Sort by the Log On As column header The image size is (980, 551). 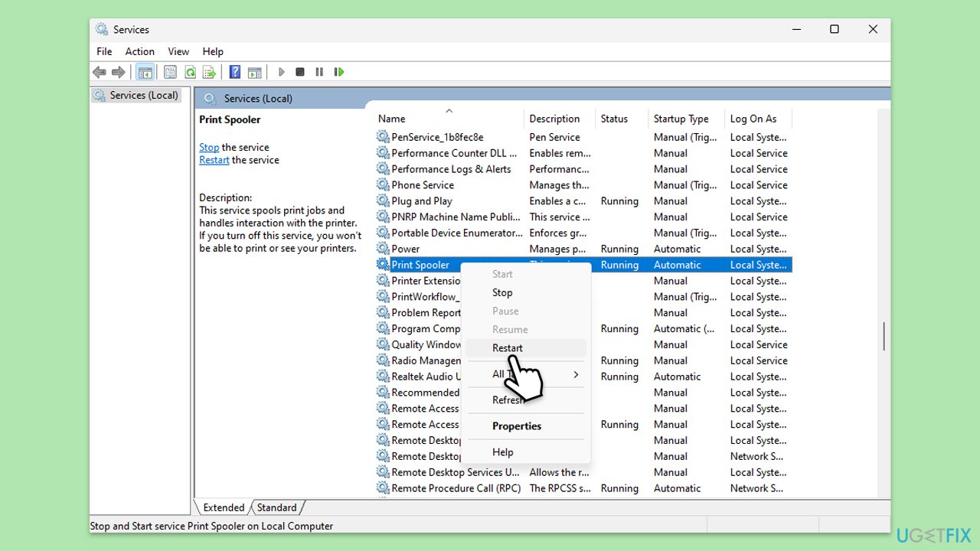click(x=758, y=119)
